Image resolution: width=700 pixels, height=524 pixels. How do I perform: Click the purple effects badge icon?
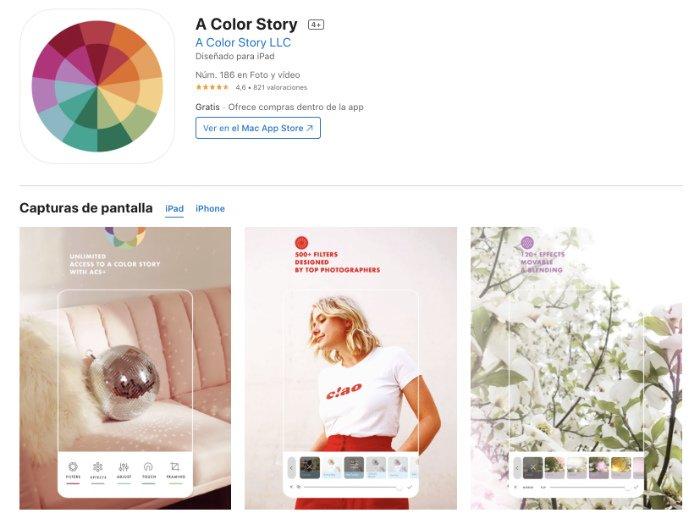pyautogui.click(x=527, y=243)
